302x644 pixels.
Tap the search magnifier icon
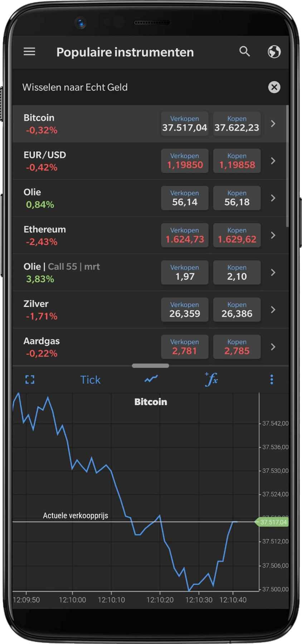point(245,52)
